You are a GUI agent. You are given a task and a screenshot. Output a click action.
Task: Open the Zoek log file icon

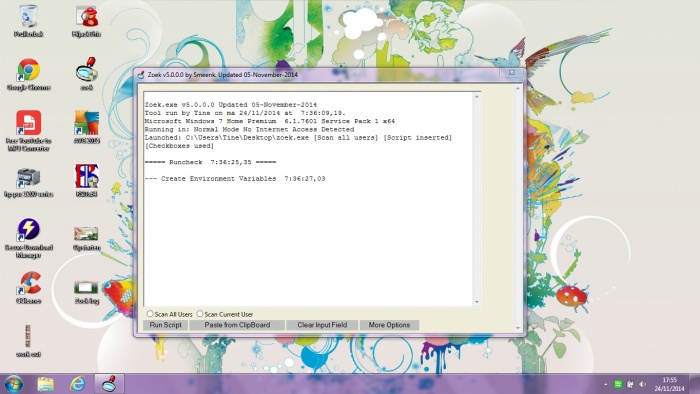[x=86, y=291]
